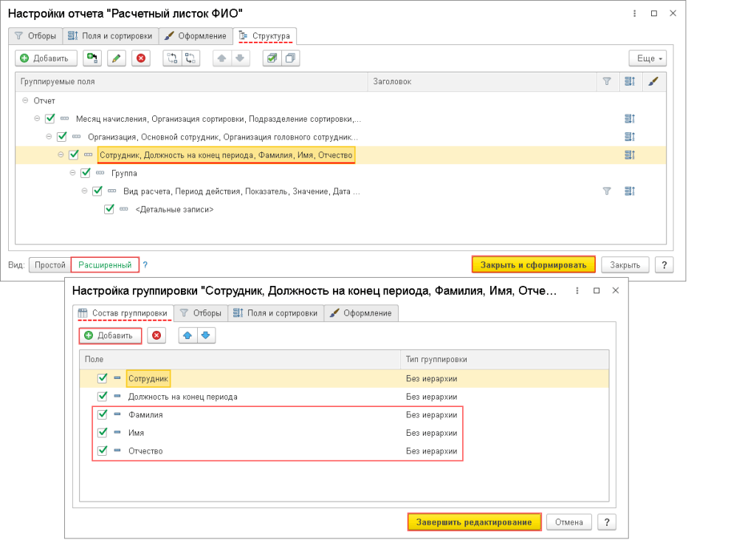Click filter icon on Вид расчета row
Screen dimensions: 756x540
(607, 191)
